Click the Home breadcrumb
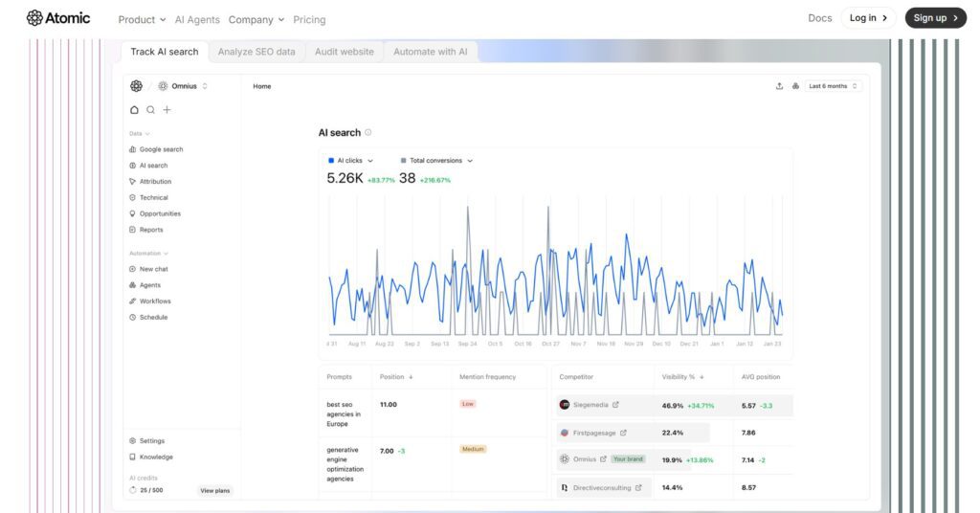This screenshot has width=980, height=513. point(262,86)
